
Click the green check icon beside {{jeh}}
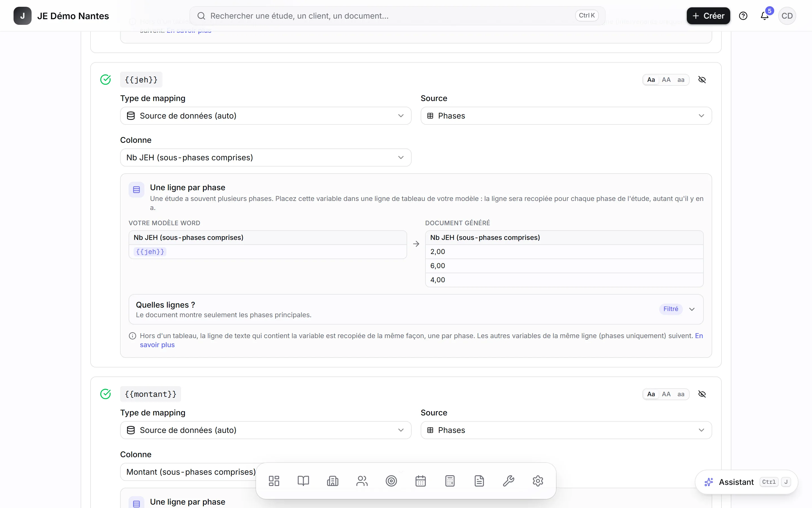click(105, 80)
